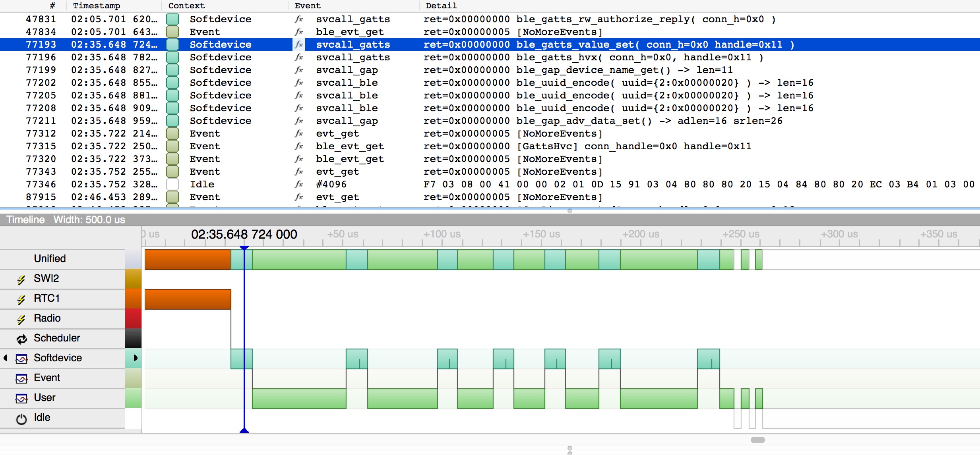This screenshot has height=455, width=980.
Task: Click the SWI2 lightning bolt icon
Action: click(x=21, y=280)
